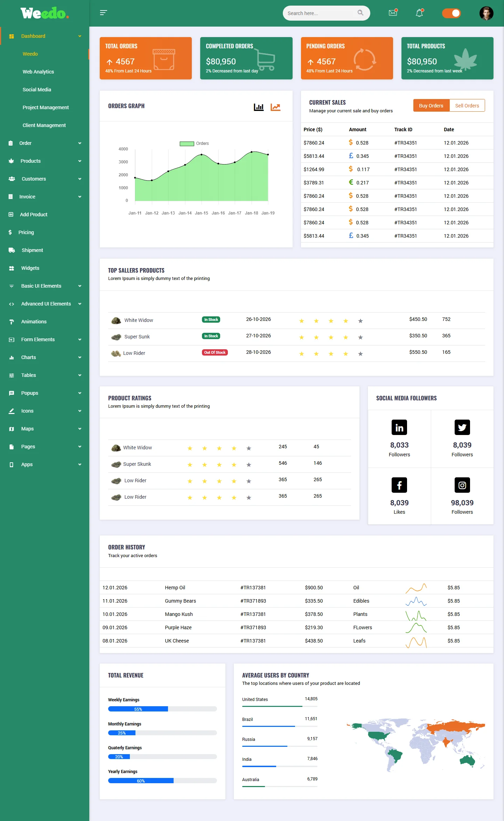Click the Animations paint roller icon
Viewport: 504px width, 821px height.
pos(12,322)
